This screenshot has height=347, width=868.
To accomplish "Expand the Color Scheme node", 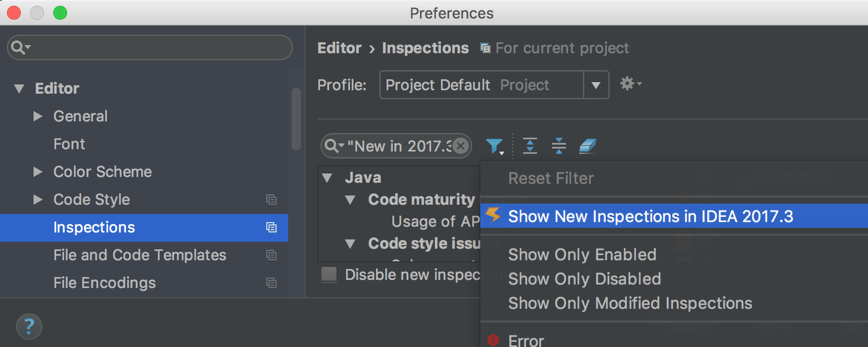I will [x=38, y=172].
